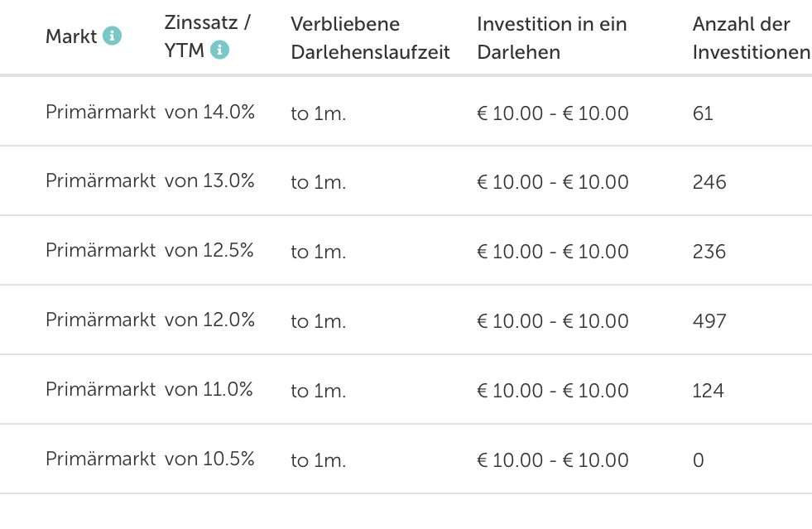Viewport: 812px width, 529px height.
Task: Click the von 12.0% interest rate cell
Action: [209, 320]
